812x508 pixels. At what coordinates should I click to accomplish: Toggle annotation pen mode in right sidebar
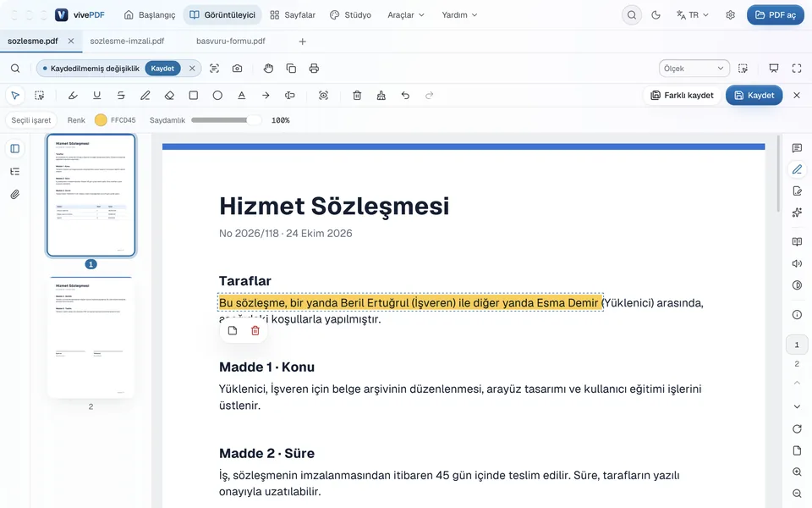tap(797, 169)
